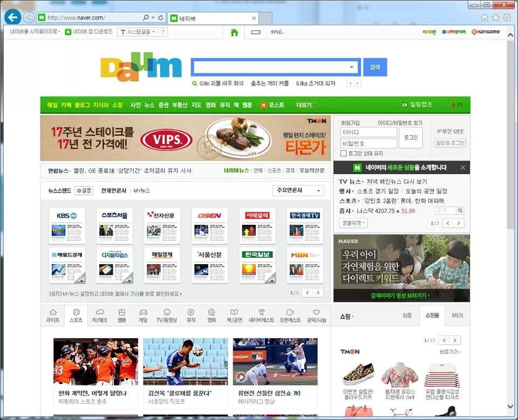Image resolution: width=518 pixels, height=420 pixels.
Task: Click the VIPS steak banner ad
Action: 185,138
